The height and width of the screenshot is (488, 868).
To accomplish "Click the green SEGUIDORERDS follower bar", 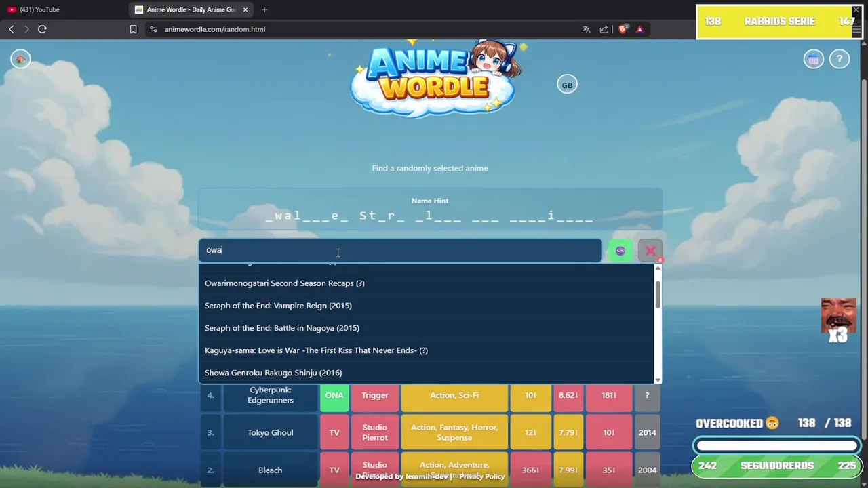I will [x=777, y=466].
